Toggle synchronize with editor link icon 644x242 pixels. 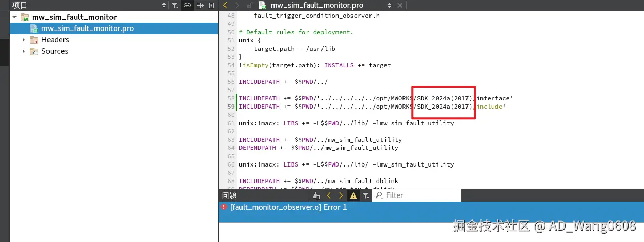pyautogui.click(x=188, y=5)
